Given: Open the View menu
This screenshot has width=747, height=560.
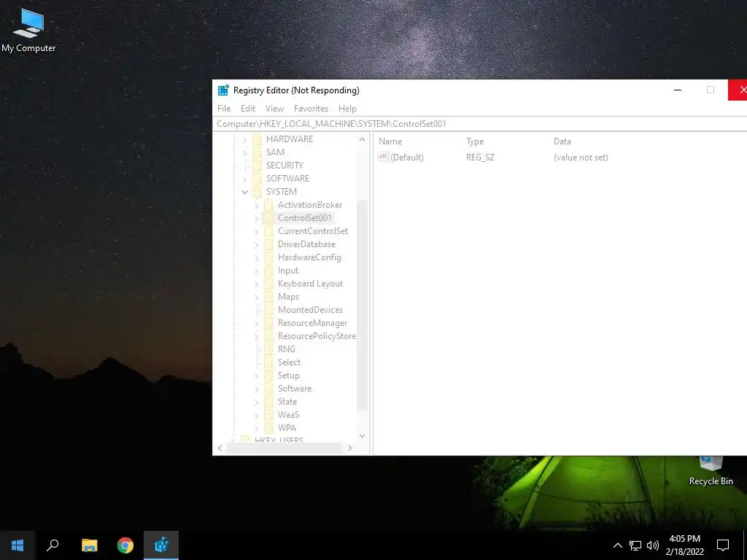Looking at the screenshot, I should (x=274, y=109).
